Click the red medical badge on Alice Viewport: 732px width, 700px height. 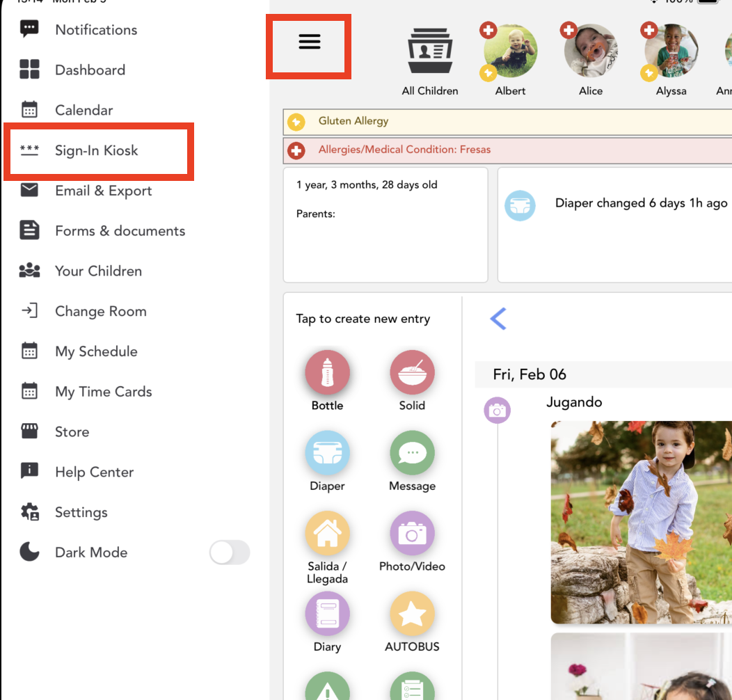point(568,31)
